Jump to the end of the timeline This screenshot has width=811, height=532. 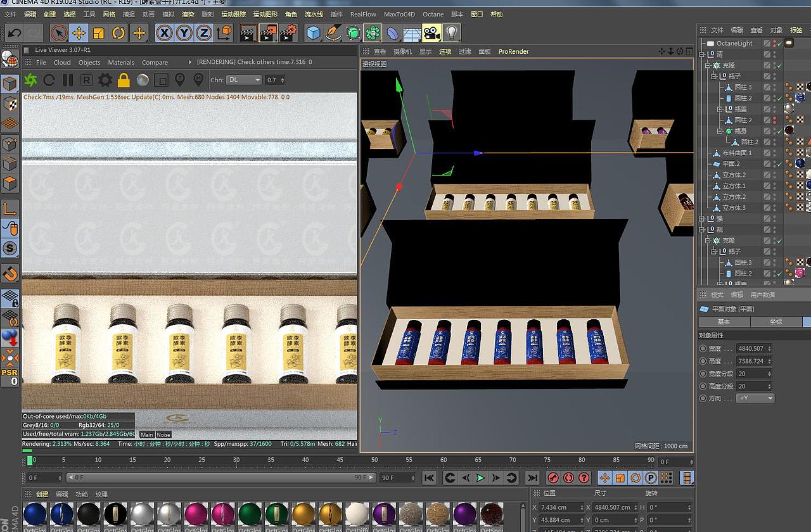532,478
